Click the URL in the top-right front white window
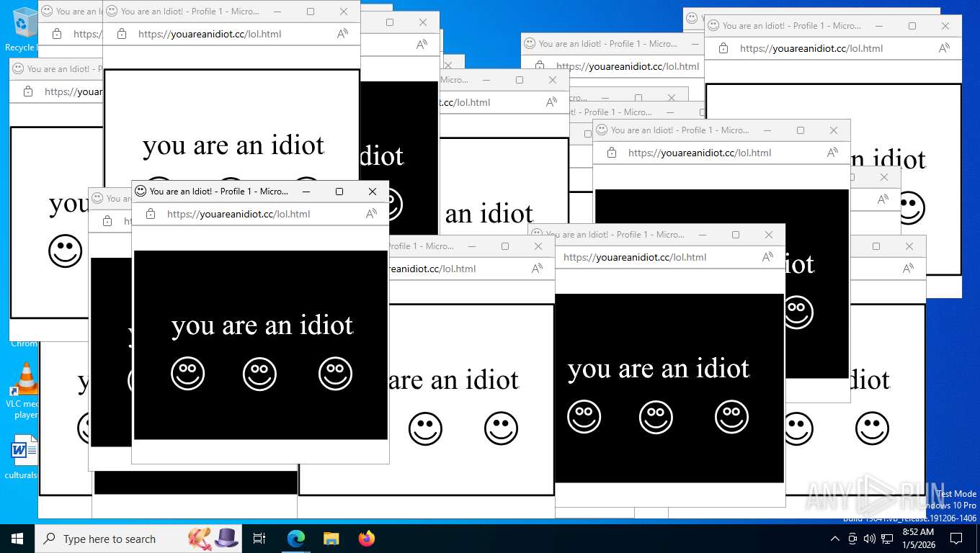The image size is (980, 553). tap(811, 48)
